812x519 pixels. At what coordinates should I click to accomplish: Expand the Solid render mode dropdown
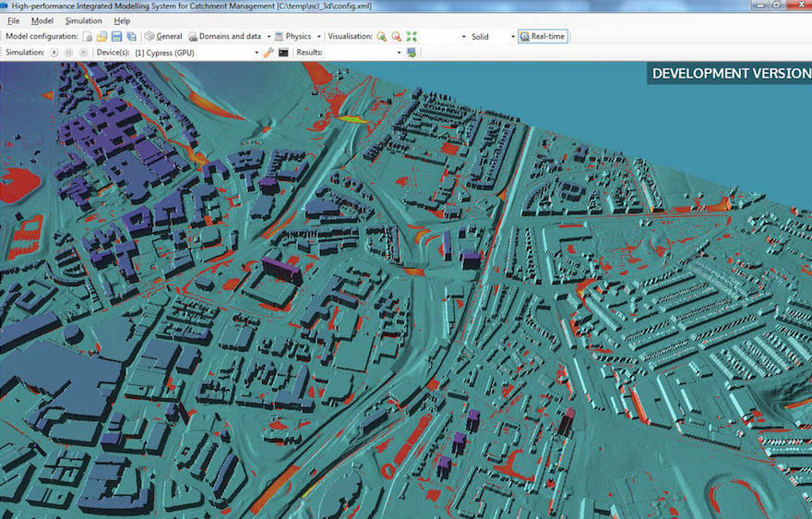513,37
